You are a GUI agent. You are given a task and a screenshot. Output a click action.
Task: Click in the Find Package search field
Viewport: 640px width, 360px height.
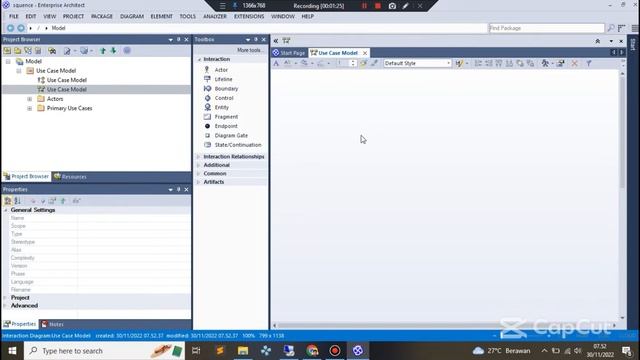click(x=546, y=28)
